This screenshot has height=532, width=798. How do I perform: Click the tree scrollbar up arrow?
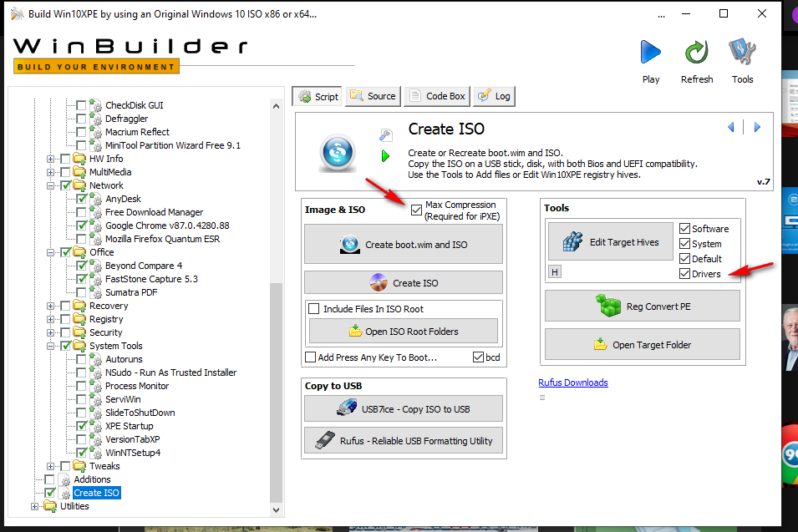pos(276,106)
